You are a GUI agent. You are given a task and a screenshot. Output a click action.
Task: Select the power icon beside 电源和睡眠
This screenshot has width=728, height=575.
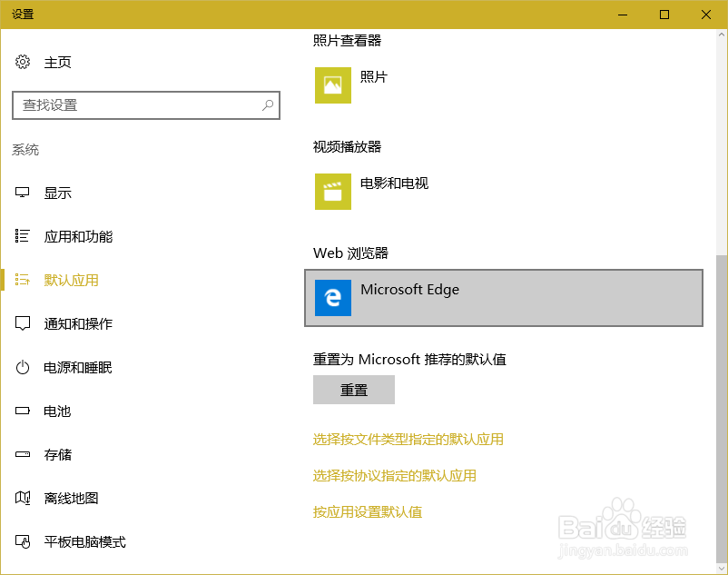24,367
